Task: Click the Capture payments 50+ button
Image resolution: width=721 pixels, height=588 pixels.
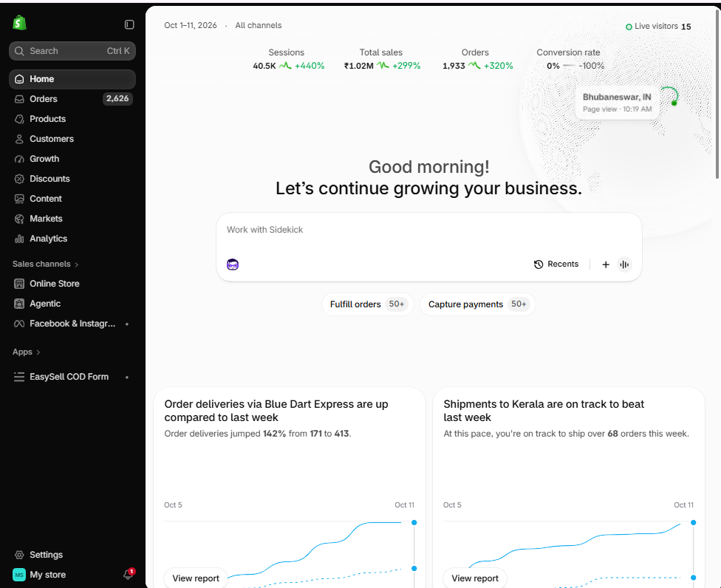Action: point(478,304)
